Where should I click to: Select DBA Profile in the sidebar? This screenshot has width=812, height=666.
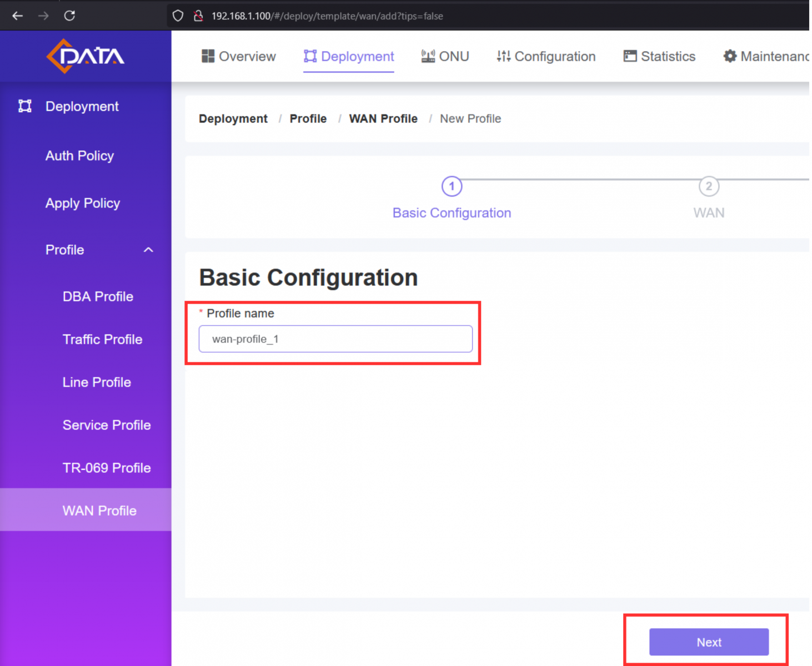pos(98,296)
